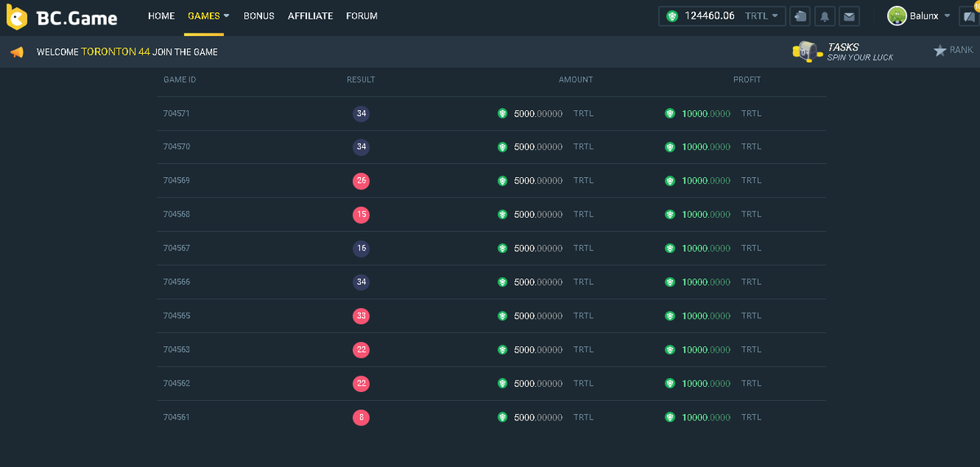Click the Rank star icon

pos(940,51)
